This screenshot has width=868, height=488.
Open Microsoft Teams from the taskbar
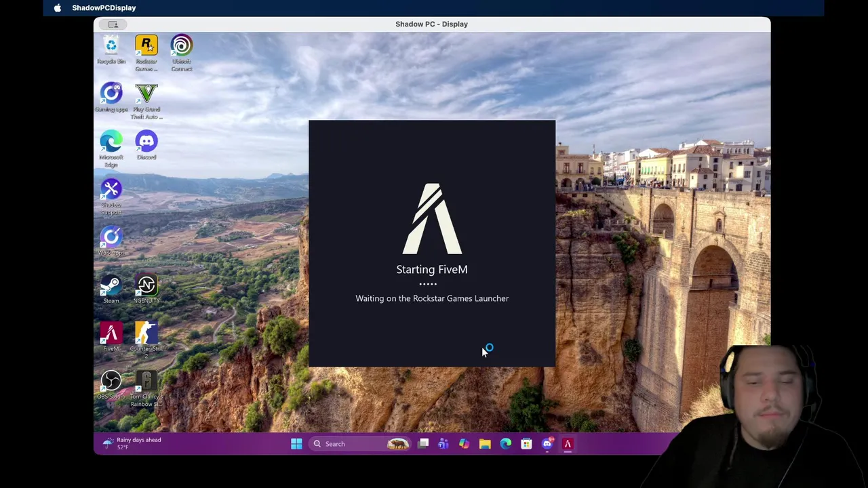point(443,444)
